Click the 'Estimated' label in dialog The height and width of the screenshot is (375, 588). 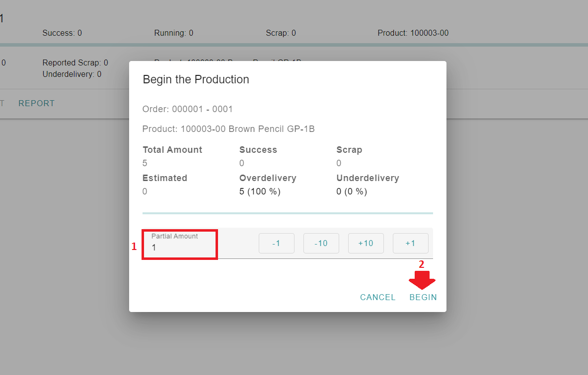pyautogui.click(x=164, y=178)
